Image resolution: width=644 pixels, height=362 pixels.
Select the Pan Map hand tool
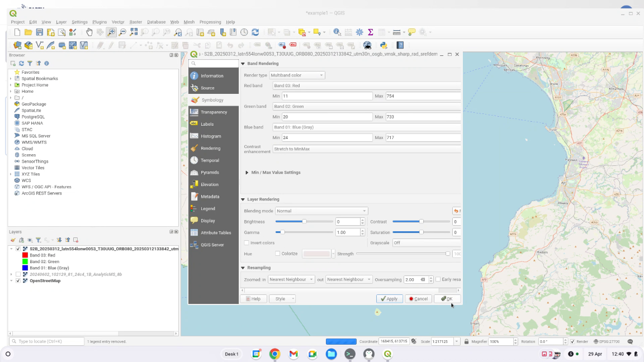tap(89, 32)
